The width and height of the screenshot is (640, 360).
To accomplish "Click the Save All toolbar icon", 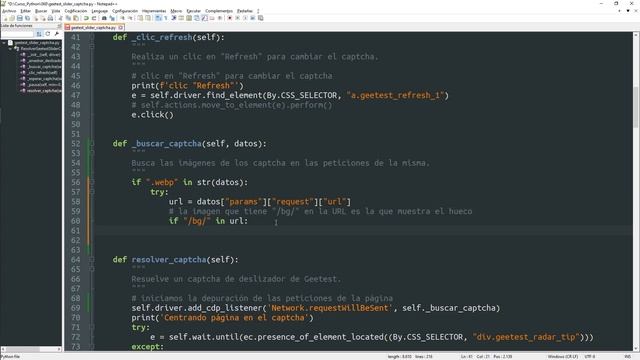I will point(27,18).
